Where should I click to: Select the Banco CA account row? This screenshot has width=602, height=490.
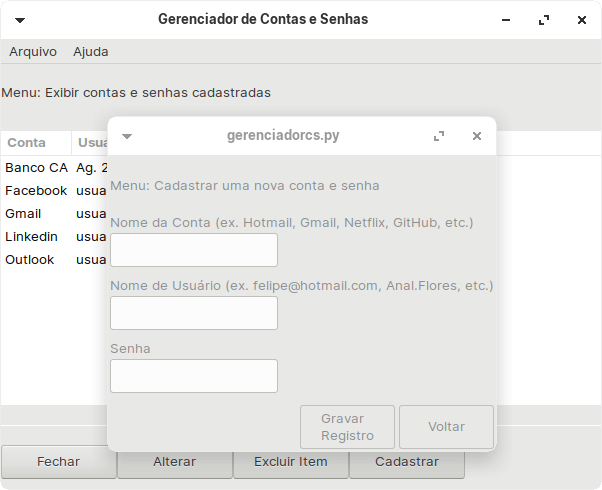pyautogui.click(x=36, y=168)
